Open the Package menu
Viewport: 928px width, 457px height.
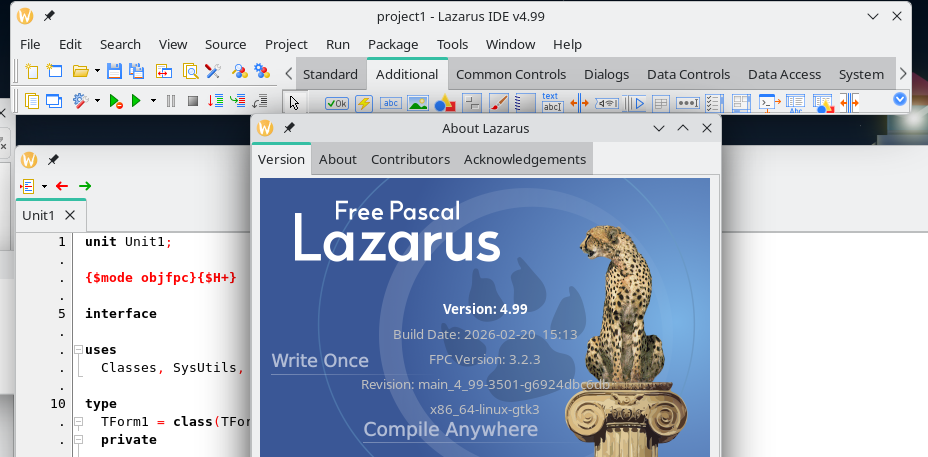pyautogui.click(x=393, y=44)
